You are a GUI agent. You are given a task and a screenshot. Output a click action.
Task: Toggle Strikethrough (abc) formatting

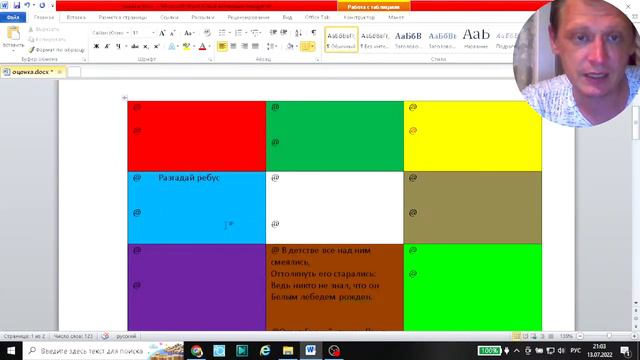coord(135,47)
